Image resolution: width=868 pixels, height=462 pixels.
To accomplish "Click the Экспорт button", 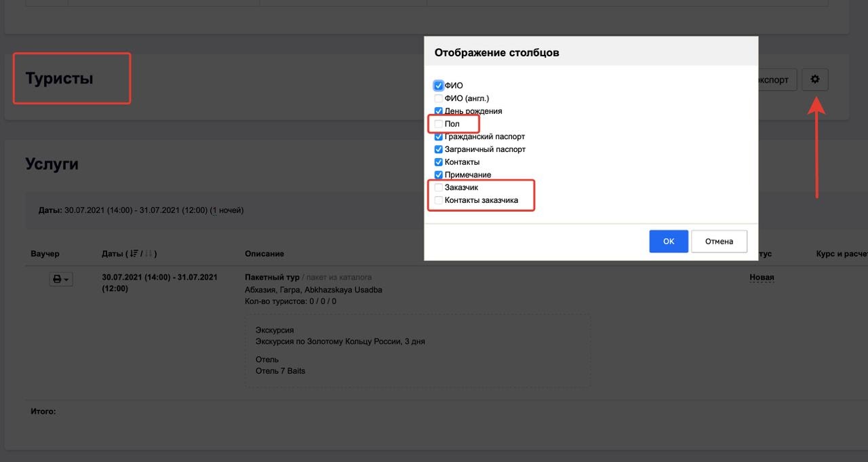I will pyautogui.click(x=774, y=80).
